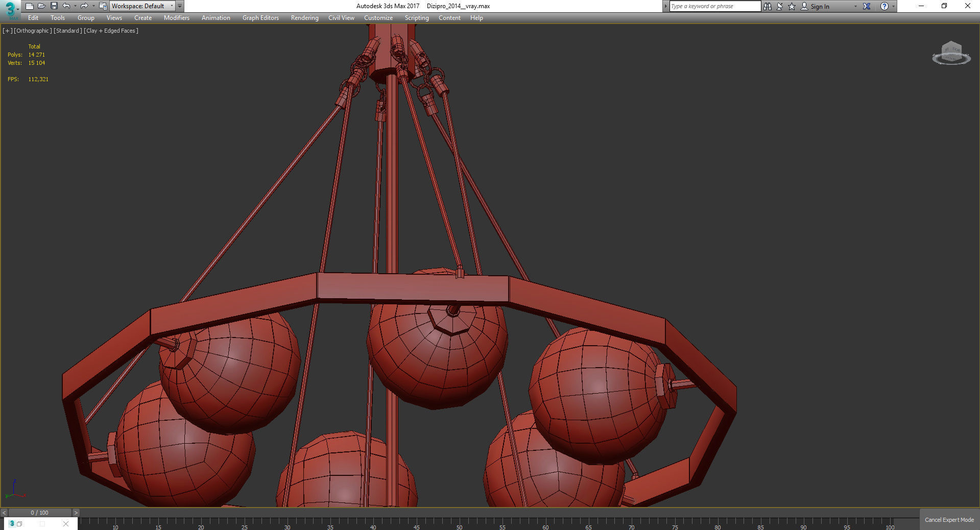Viewport: 980px width, 530px height.
Task: Open the Graph Editors menu
Action: click(260, 18)
